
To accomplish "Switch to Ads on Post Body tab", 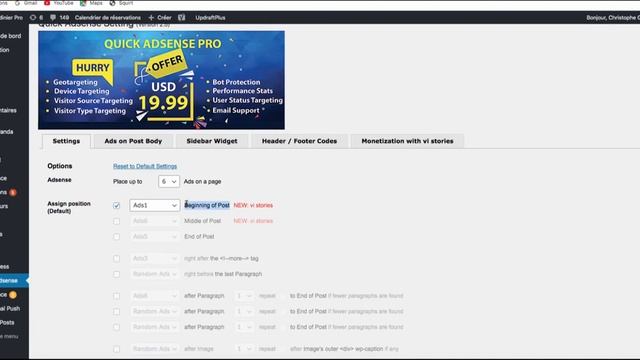I will pos(133,141).
